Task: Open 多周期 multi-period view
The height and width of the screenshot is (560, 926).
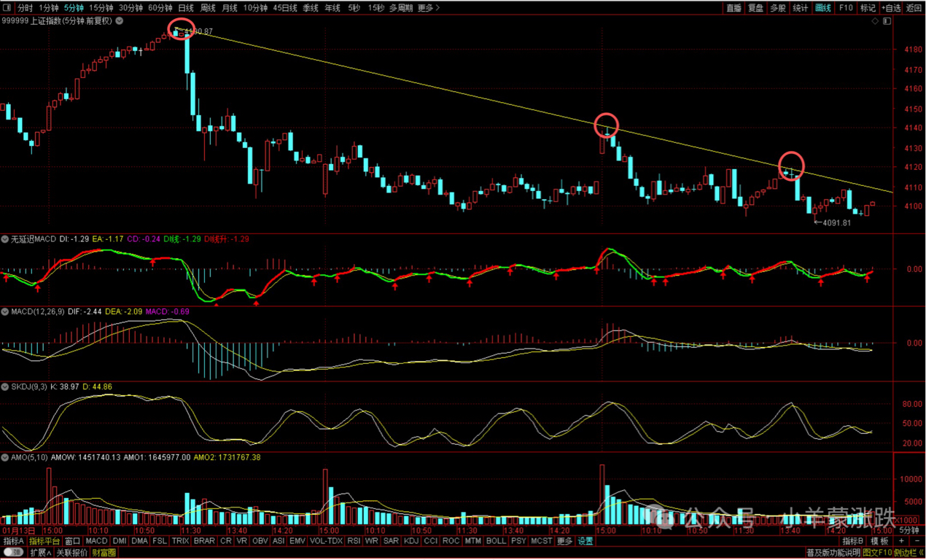Action: click(401, 8)
